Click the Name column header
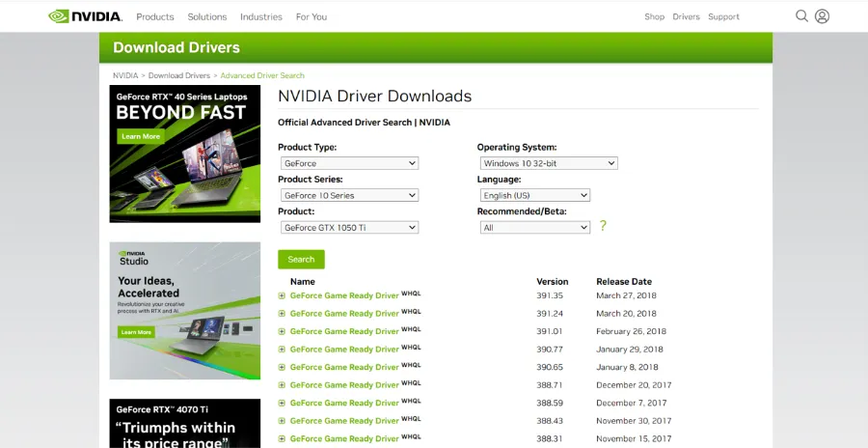 point(302,282)
